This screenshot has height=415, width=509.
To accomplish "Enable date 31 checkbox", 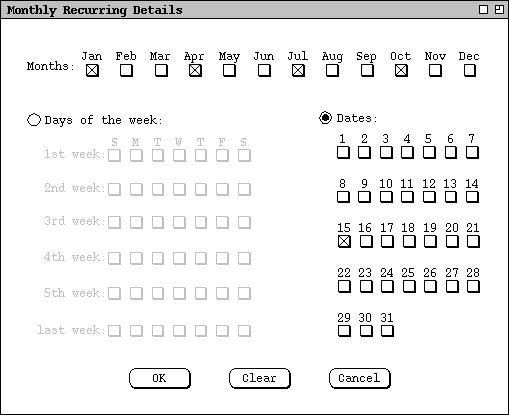I will (x=387, y=331).
